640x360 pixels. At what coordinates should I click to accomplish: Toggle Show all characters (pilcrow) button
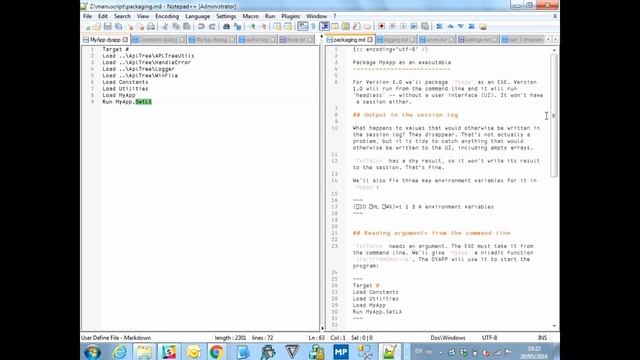pos(313,27)
